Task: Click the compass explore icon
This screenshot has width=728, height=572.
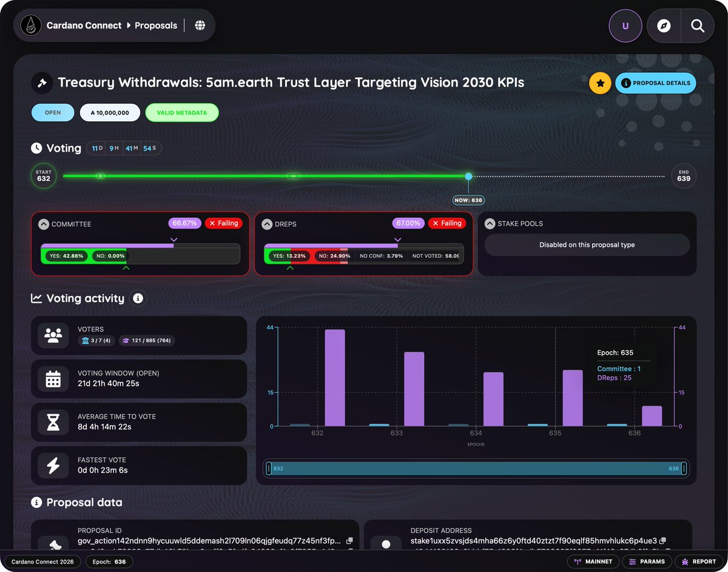Action: point(664,25)
